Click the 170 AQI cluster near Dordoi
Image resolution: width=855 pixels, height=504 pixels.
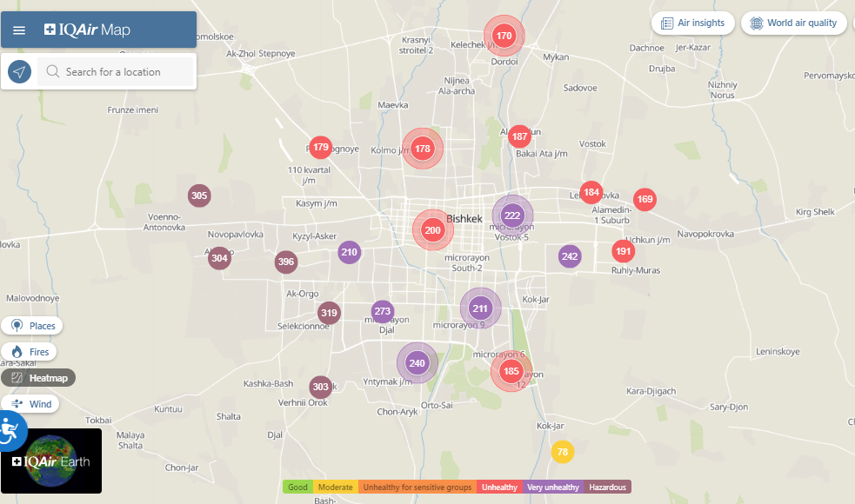[504, 36]
